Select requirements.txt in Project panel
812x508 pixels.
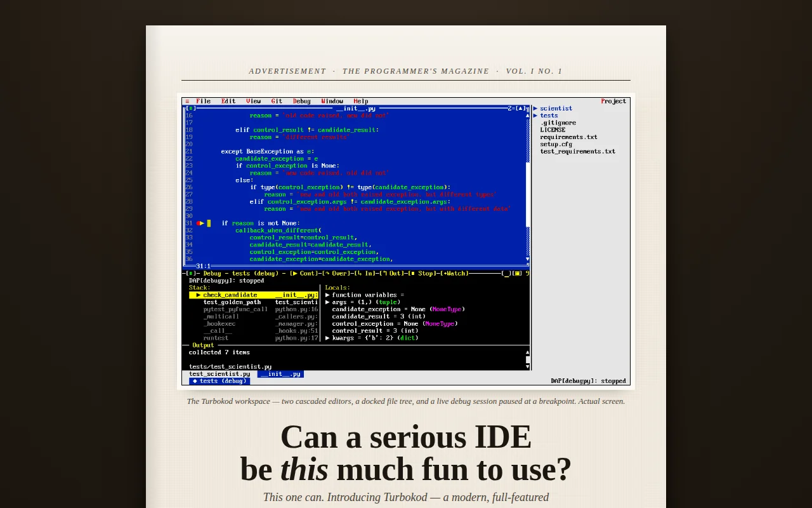coord(568,137)
